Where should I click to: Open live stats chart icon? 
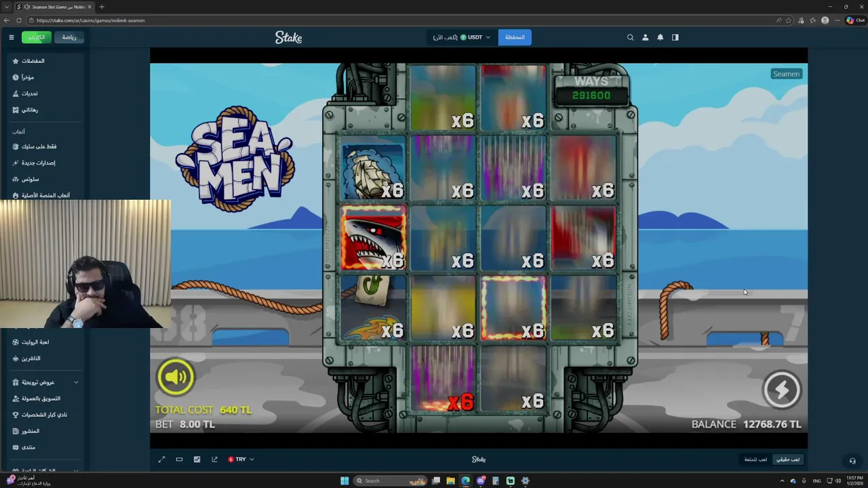coord(197,460)
